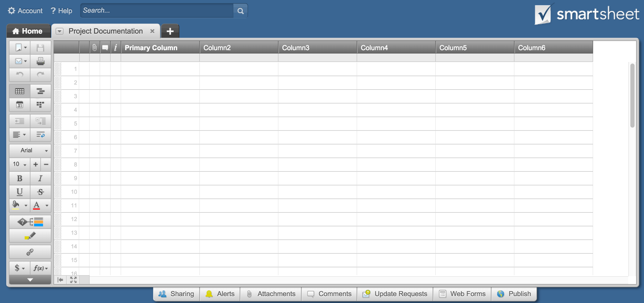Open the Project Documentation tab menu arrow
The image size is (644, 303).
pyautogui.click(x=60, y=31)
